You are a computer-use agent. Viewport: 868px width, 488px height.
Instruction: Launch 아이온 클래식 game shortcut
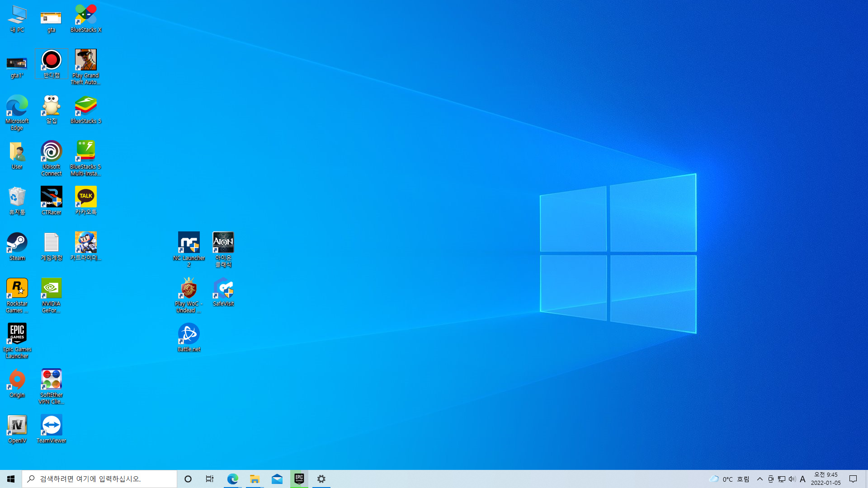coord(223,250)
